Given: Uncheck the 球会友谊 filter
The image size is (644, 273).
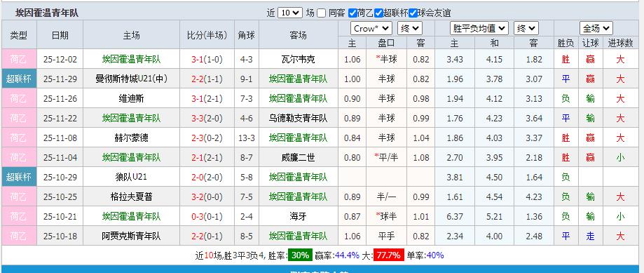Looking at the screenshot, I should 413,13.
